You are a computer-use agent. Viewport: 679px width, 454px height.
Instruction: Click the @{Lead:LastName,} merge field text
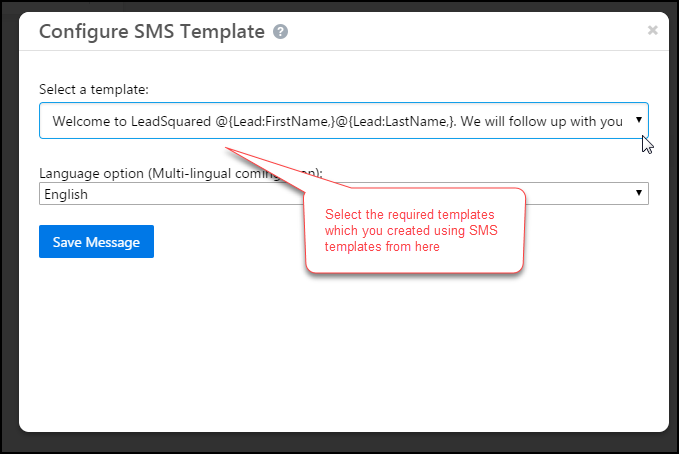[x=395, y=121]
